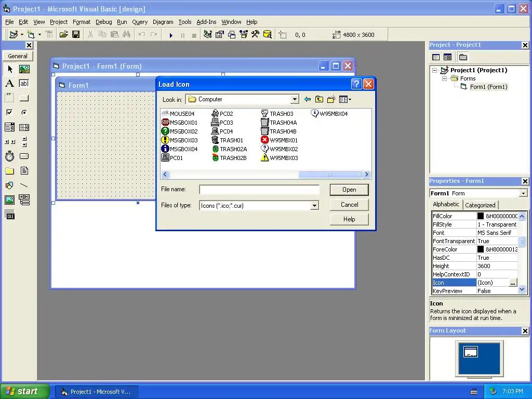Open the View Menu dropdown arrow
The height and width of the screenshot is (399, 532).
(350, 99)
